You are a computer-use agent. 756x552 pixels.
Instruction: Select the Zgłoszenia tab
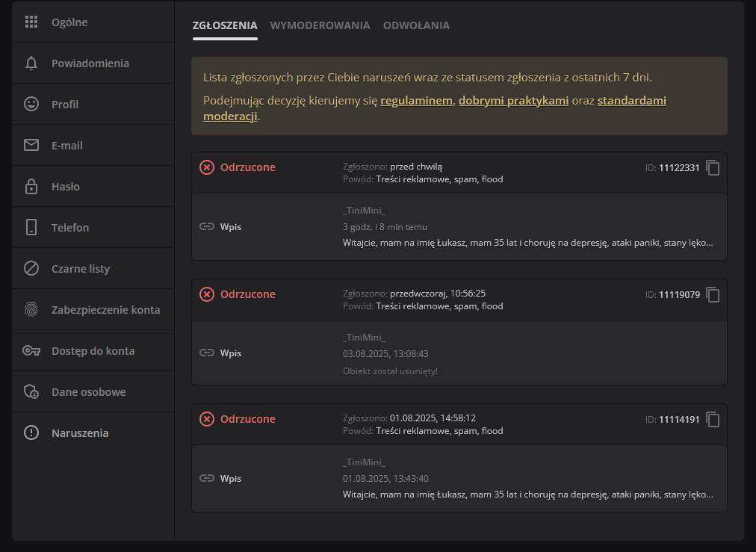[225, 25]
